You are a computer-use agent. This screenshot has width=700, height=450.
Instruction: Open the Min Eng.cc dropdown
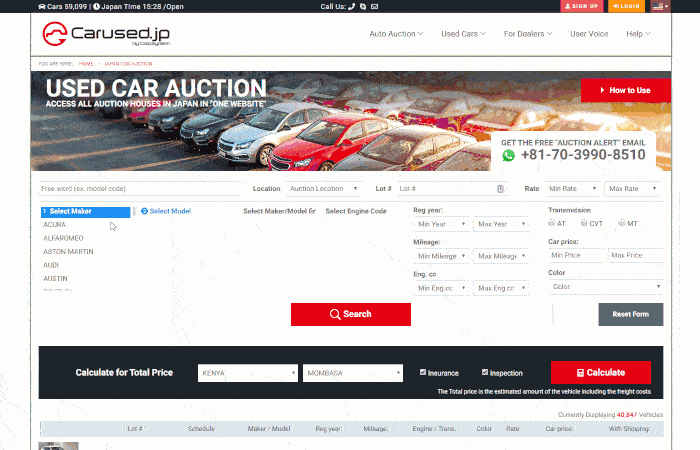click(442, 288)
